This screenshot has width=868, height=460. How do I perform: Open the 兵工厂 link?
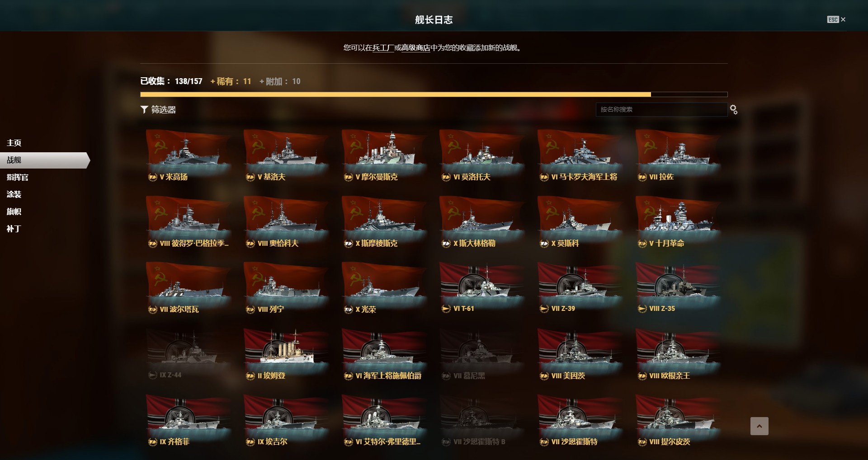click(x=383, y=48)
